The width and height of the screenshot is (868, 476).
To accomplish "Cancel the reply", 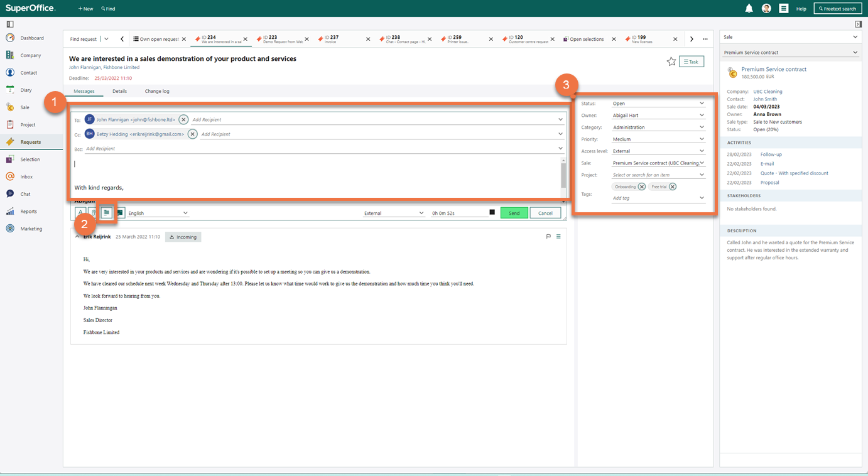I will [545, 213].
